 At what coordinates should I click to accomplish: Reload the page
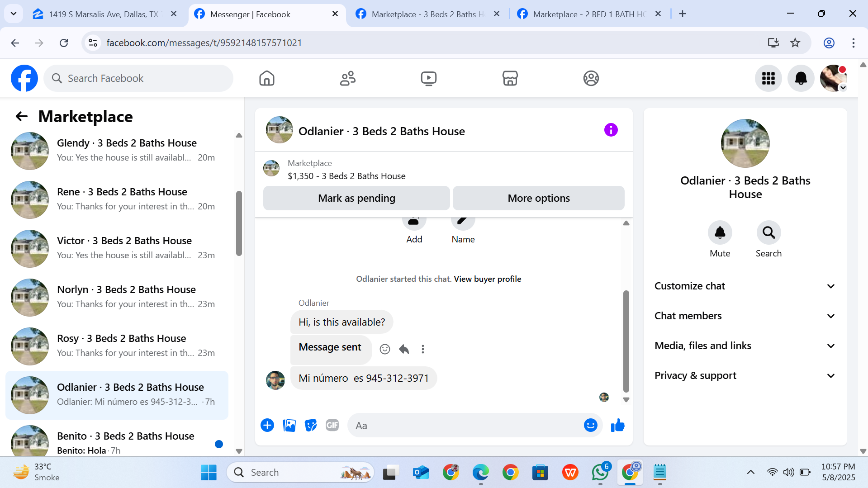pyautogui.click(x=64, y=43)
